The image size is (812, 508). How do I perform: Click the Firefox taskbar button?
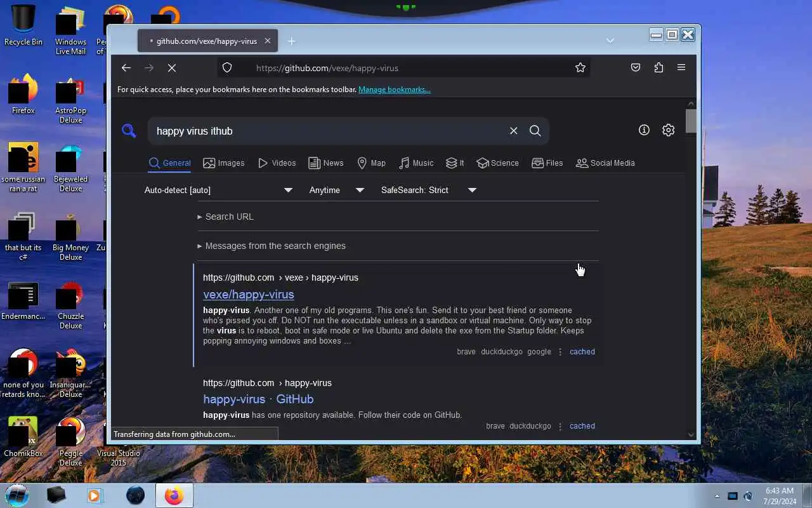174,495
